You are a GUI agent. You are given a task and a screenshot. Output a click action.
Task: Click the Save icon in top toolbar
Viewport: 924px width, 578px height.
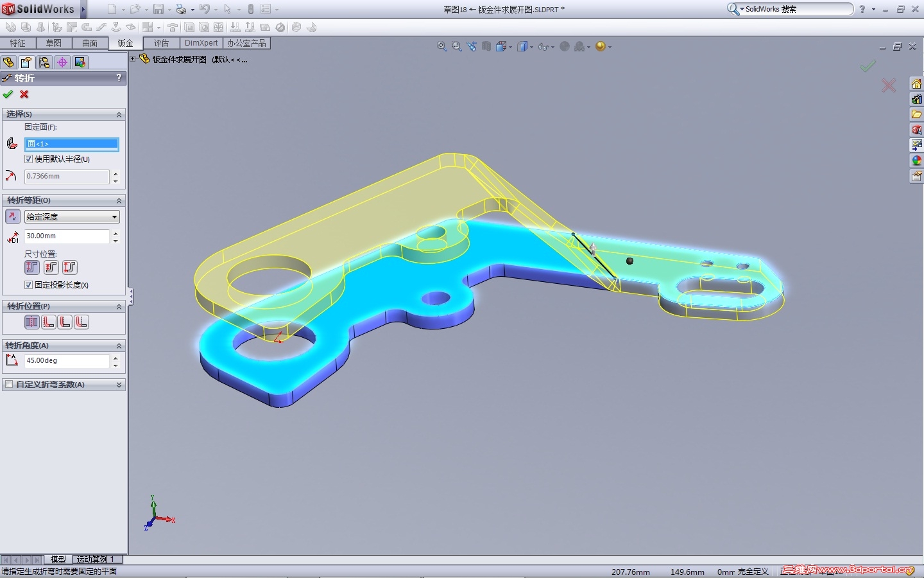point(158,9)
